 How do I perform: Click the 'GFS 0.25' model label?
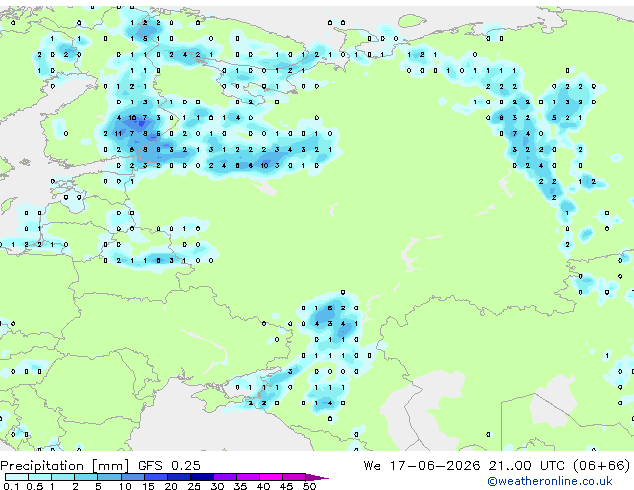[x=169, y=466]
